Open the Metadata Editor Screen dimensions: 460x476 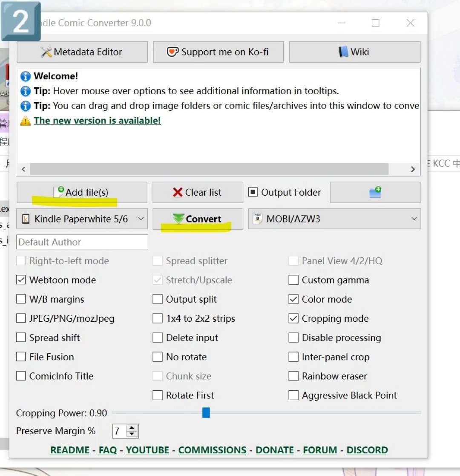point(82,52)
